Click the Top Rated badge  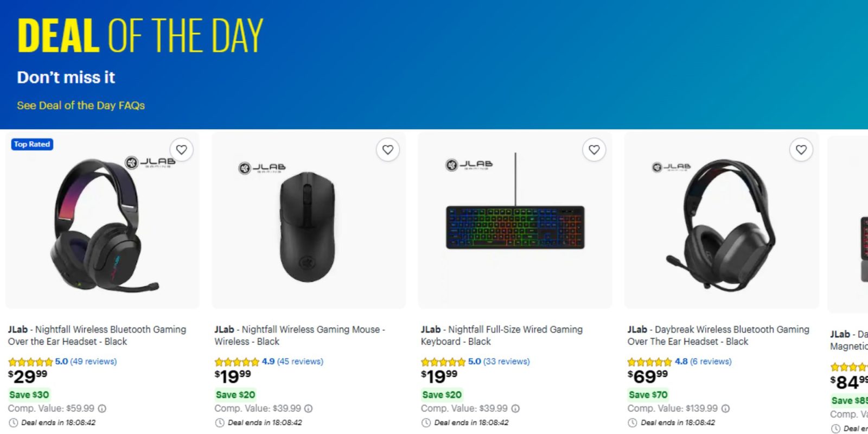(32, 144)
